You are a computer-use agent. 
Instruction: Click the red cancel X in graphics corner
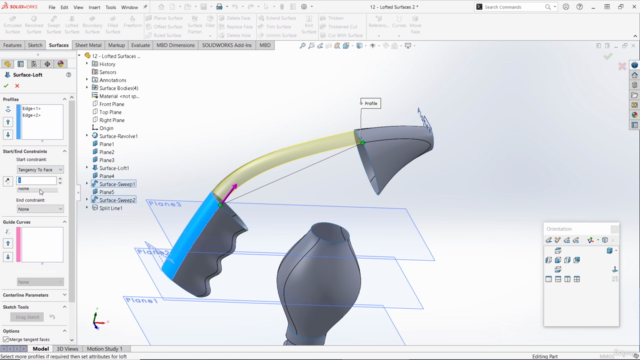coord(622,66)
